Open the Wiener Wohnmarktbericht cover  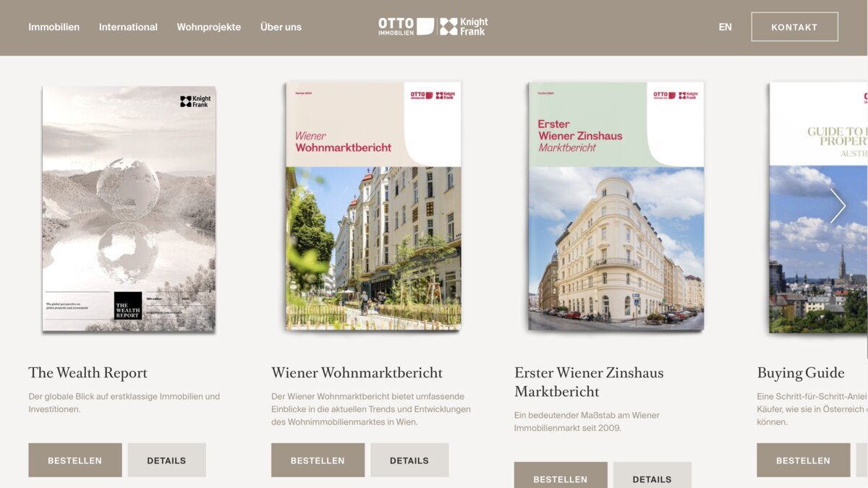click(x=373, y=206)
